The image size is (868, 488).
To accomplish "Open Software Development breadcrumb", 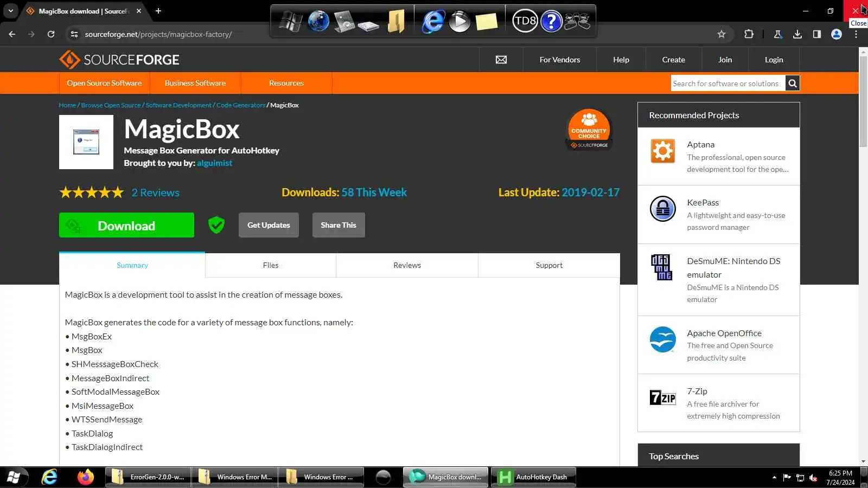I will click(x=178, y=105).
